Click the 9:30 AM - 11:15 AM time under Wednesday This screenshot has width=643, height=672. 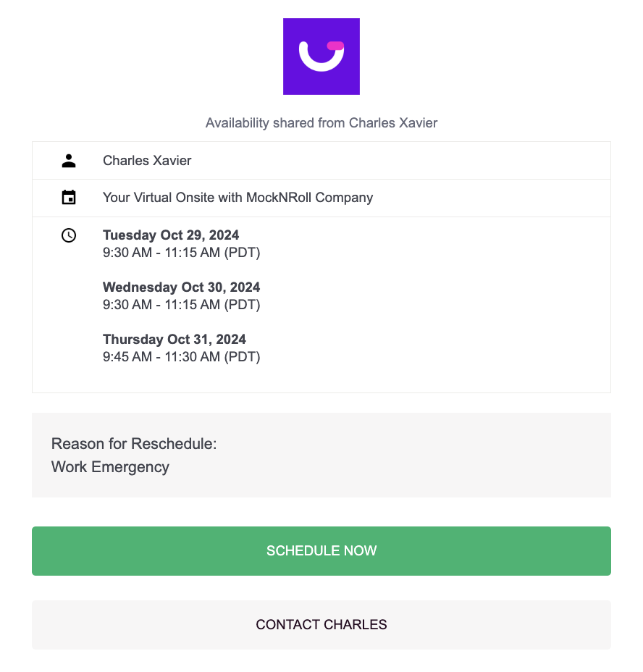click(x=181, y=305)
